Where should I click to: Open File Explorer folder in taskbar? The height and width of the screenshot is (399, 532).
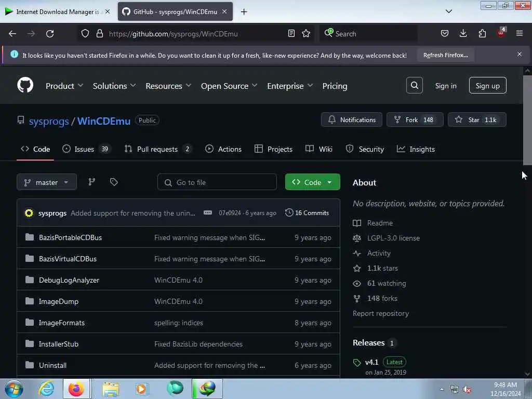point(111,389)
